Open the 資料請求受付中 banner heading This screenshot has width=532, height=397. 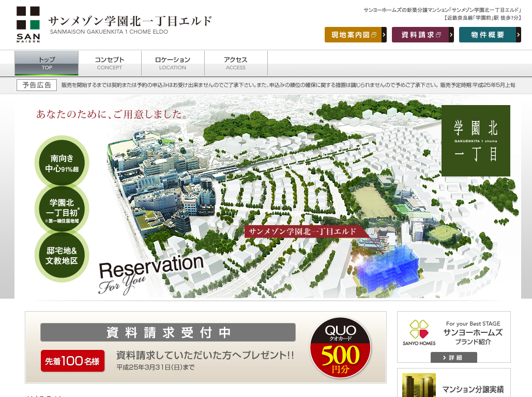click(168, 332)
